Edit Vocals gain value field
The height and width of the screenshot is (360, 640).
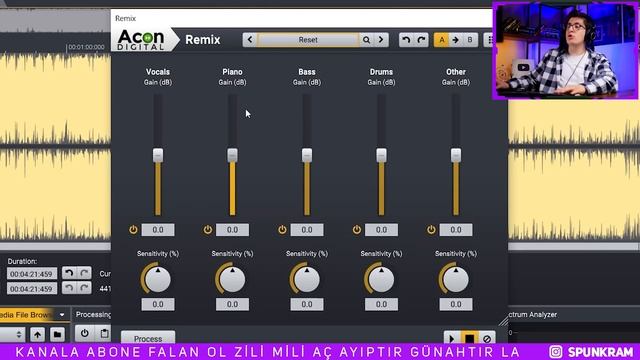[x=158, y=230]
